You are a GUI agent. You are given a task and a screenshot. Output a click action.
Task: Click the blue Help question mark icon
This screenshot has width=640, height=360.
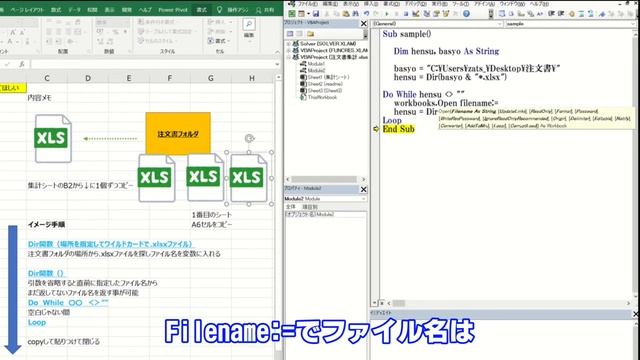(466, 13)
